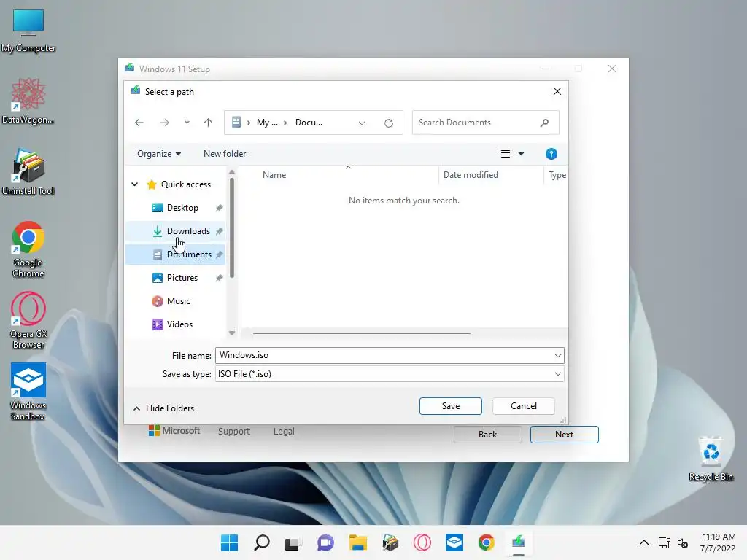Sort by the Type column header
Screen dimensions: 747x560
click(557, 175)
